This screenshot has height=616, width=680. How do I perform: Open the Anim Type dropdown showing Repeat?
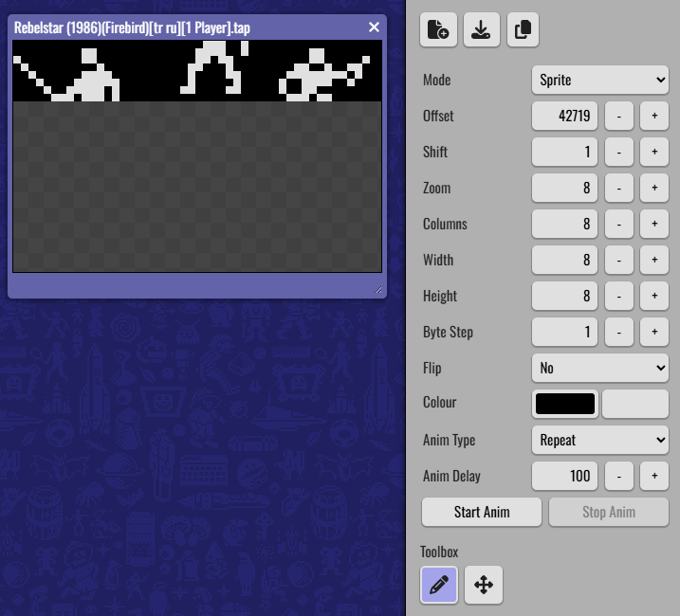point(599,440)
